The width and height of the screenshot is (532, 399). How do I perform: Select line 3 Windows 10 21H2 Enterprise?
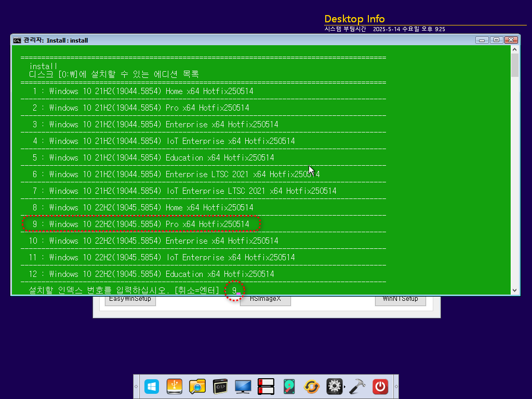(155, 125)
